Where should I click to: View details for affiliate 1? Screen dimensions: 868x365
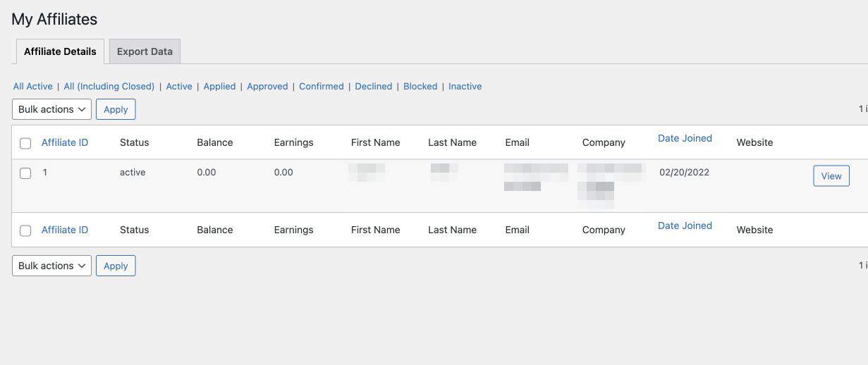pyautogui.click(x=831, y=176)
